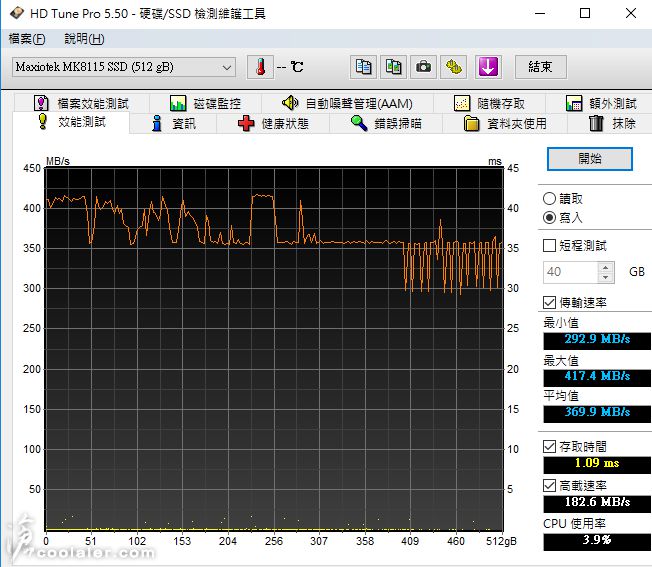This screenshot has height=567, width=652.
Task: Click the 隨機存取 tab icon
Action: tap(462, 103)
